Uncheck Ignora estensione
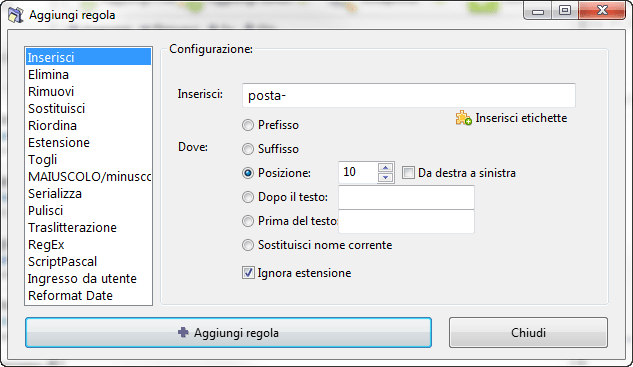The height and width of the screenshot is (367, 633). [248, 273]
